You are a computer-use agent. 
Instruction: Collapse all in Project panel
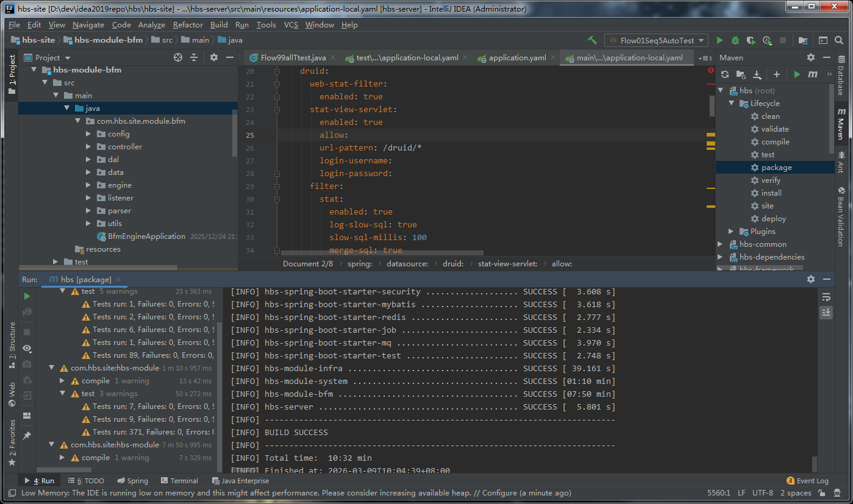(x=194, y=57)
